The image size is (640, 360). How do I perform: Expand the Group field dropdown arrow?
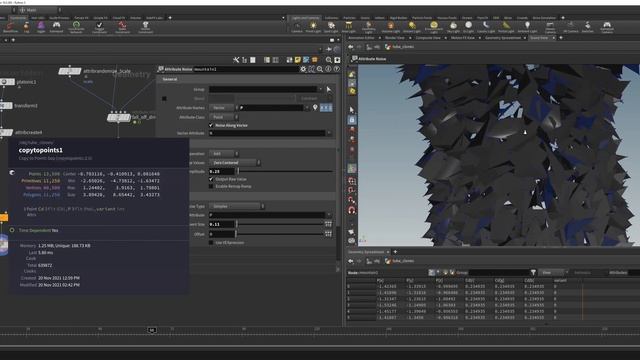(x=320, y=89)
